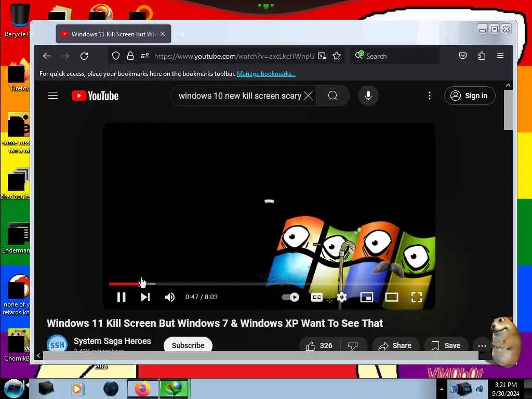Open the Windows Start orb
This screenshot has width=532, height=399.
coord(14,389)
